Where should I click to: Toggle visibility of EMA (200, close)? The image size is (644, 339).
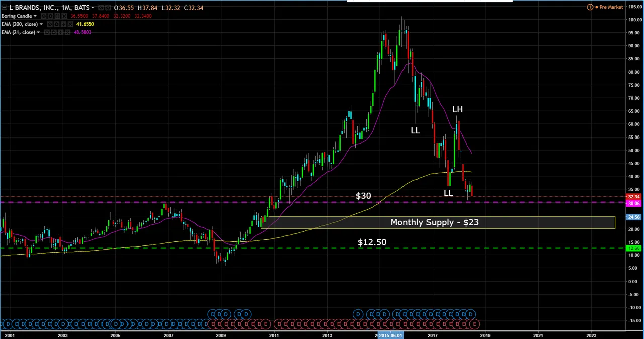point(50,24)
